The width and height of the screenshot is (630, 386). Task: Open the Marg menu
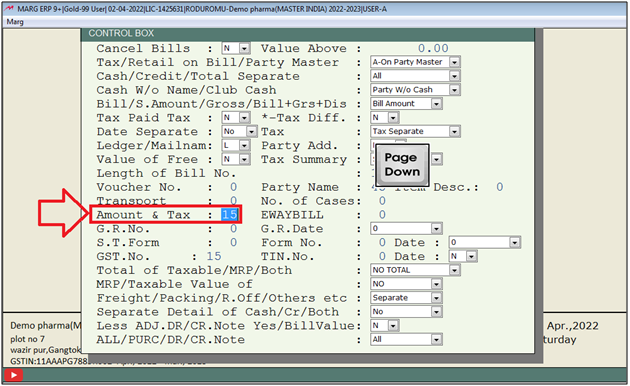(15, 22)
